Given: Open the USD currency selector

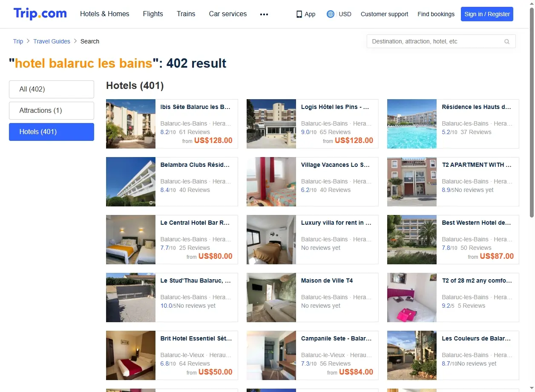Looking at the screenshot, I should (345, 14).
